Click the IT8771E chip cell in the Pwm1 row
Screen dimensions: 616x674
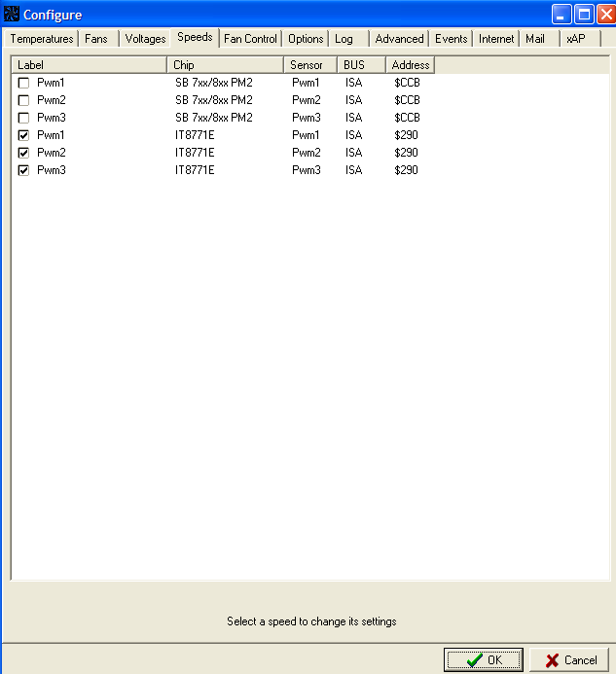coord(195,135)
